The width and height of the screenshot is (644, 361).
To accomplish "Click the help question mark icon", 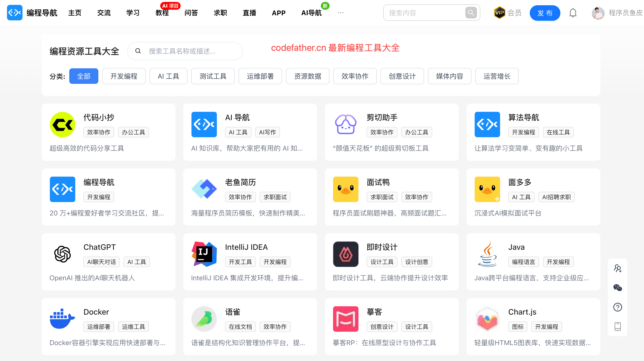I will point(617,307).
